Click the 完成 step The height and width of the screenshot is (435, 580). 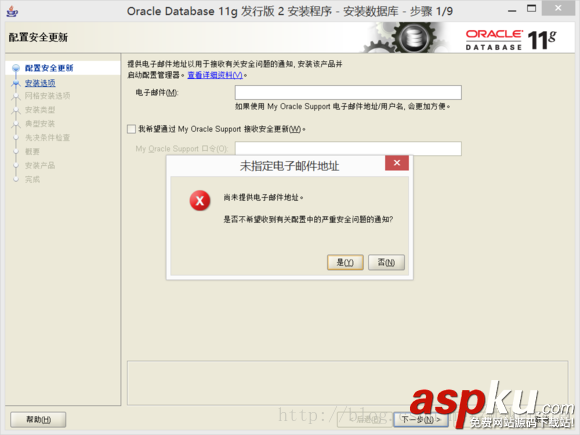click(x=32, y=179)
